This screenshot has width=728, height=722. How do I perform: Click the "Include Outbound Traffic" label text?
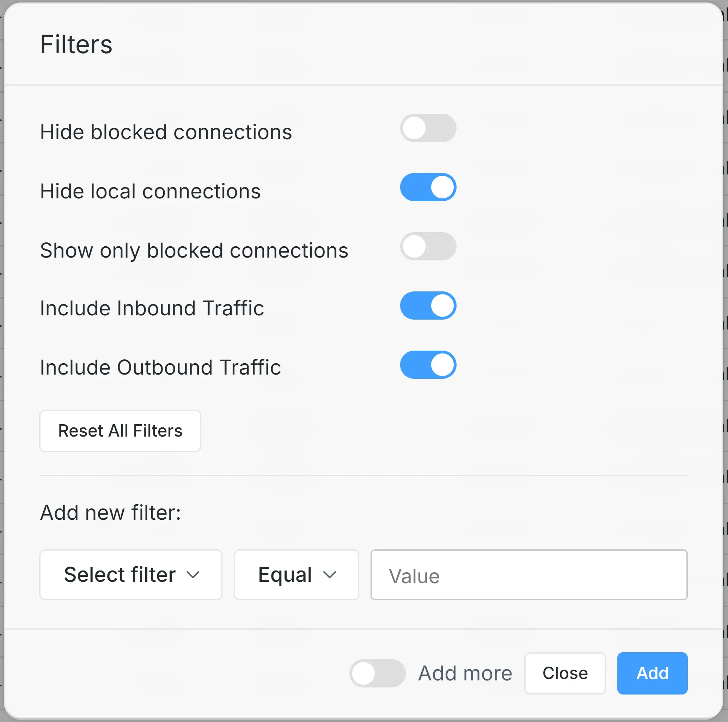click(160, 367)
